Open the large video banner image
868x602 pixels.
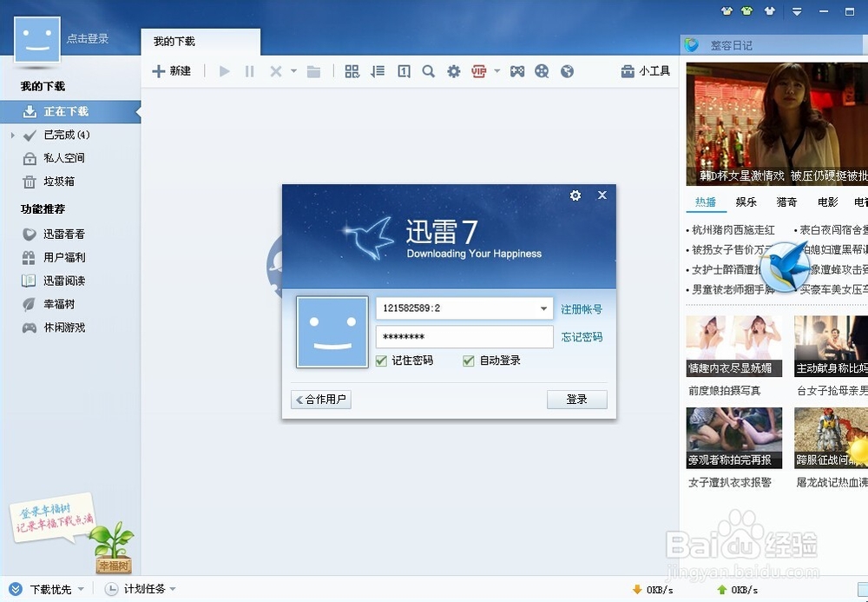tap(777, 123)
